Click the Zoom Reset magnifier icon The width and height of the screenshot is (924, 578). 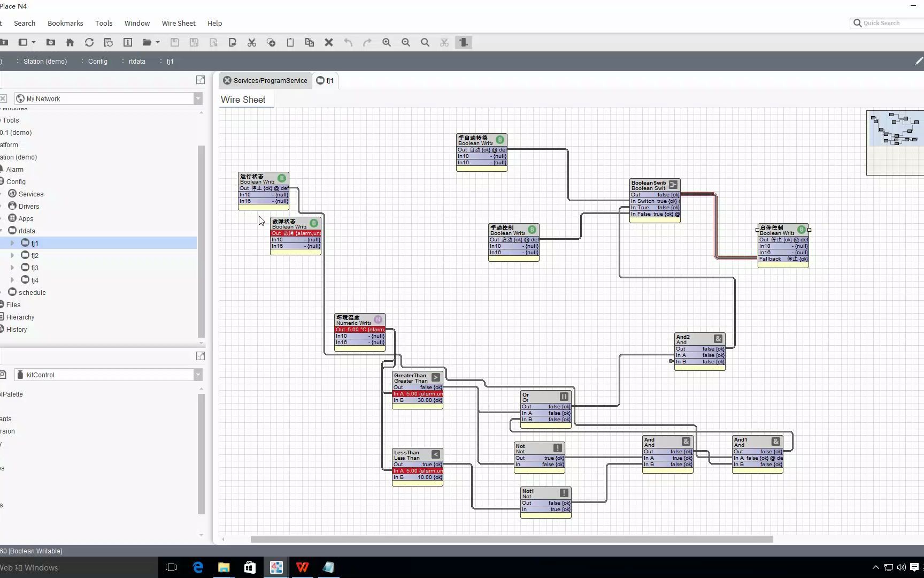pos(425,42)
